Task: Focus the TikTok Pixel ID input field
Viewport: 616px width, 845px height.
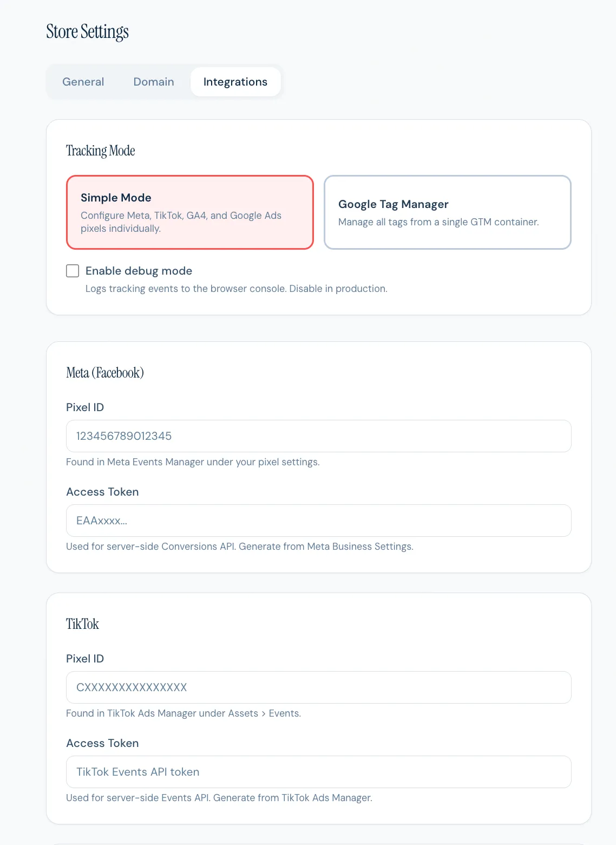Action: click(x=318, y=687)
